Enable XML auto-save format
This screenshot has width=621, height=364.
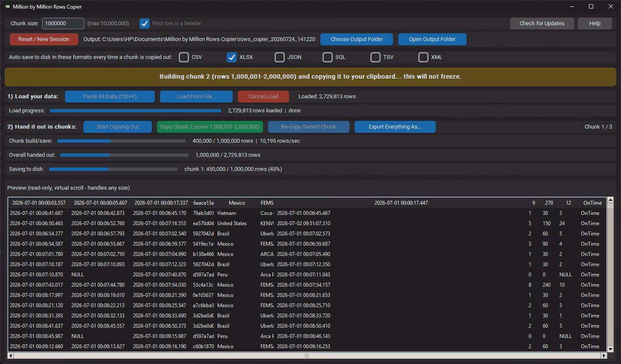pyautogui.click(x=423, y=57)
